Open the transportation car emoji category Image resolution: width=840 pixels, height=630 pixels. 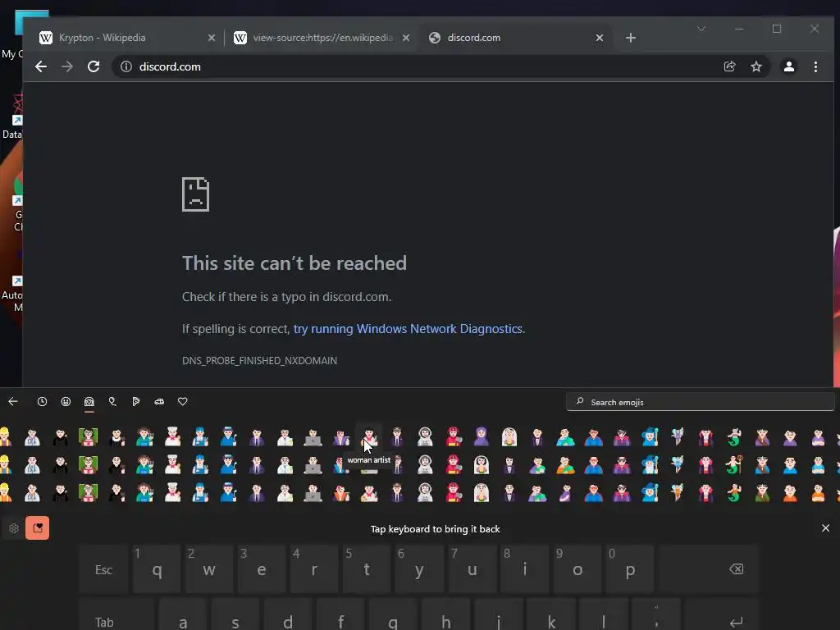pyautogui.click(x=159, y=402)
